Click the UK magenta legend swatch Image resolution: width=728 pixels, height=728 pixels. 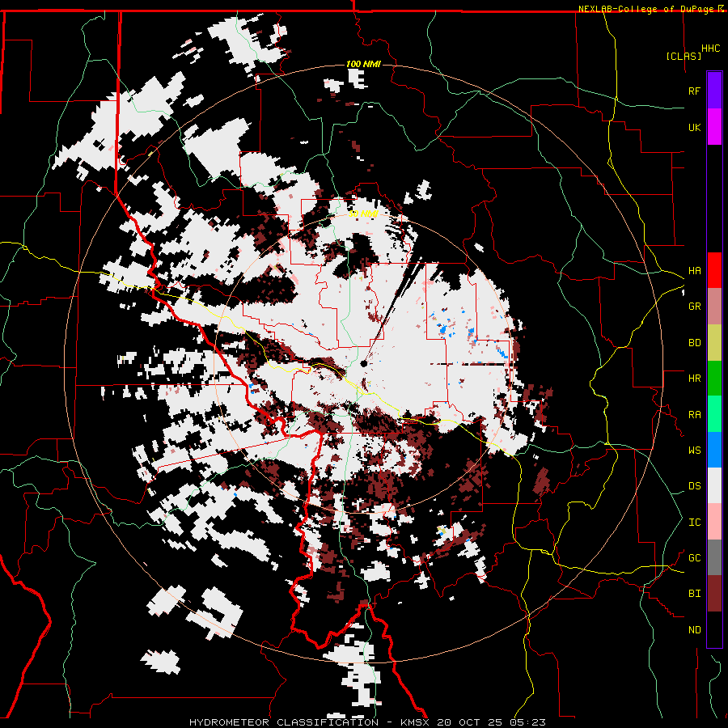coord(714,127)
